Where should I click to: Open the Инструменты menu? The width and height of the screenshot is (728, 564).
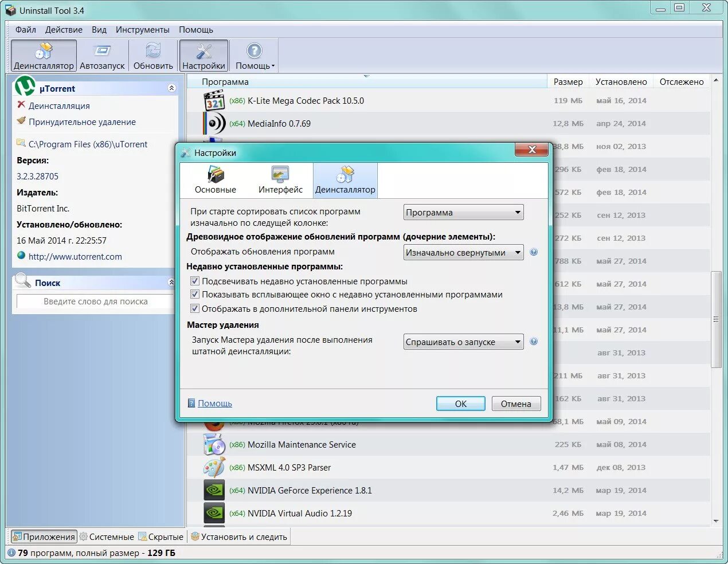(x=143, y=30)
